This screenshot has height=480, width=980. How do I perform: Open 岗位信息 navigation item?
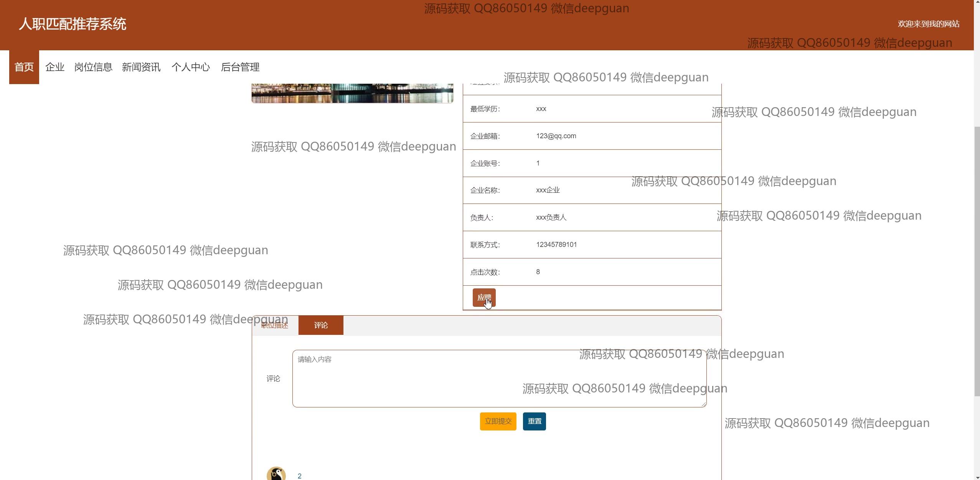[x=93, y=67]
